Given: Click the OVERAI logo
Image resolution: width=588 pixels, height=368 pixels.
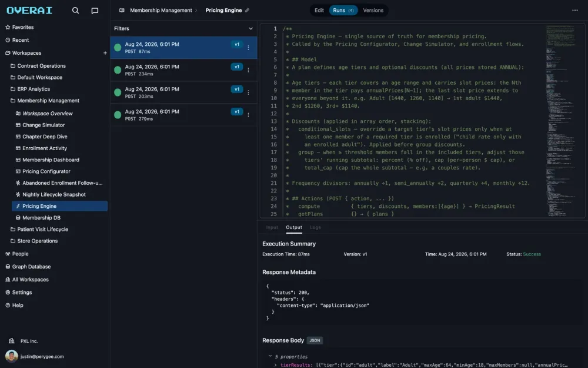Looking at the screenshot, I should (x=29, y=11).
